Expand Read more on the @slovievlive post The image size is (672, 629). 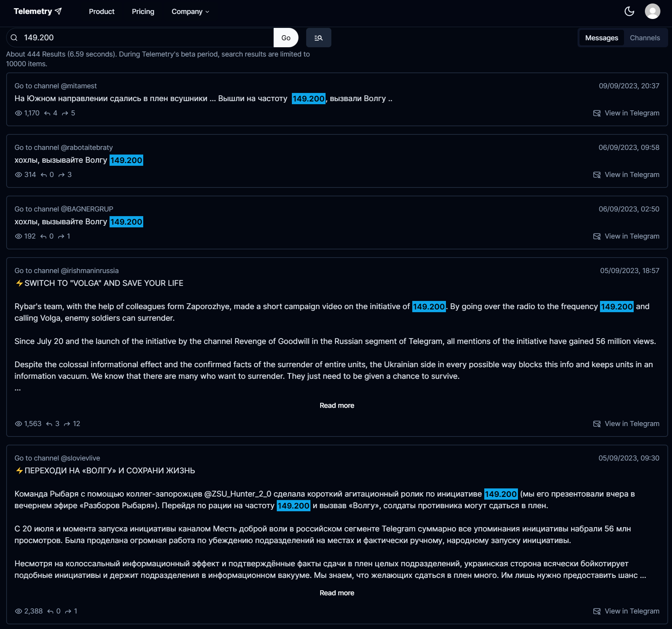coord(337,593)
